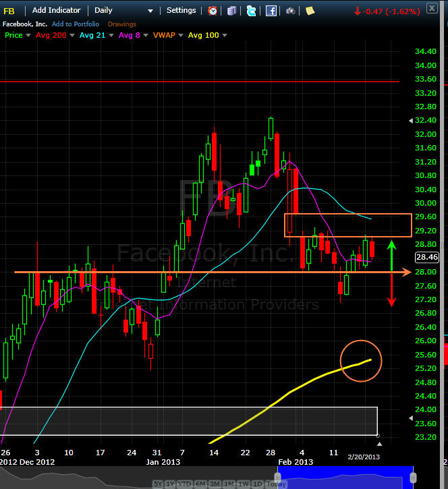Click the blue selected range in navigator
448x489 pixels.
(x=345, y=477)
